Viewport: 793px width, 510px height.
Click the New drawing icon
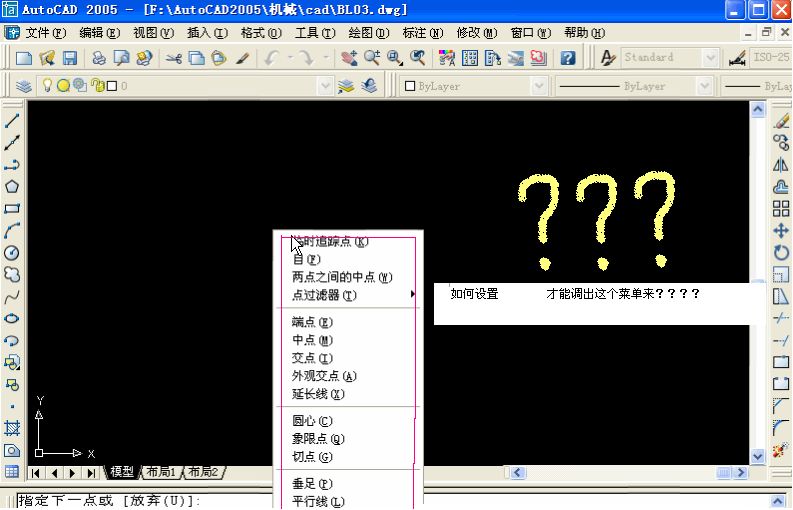pyautogui.click(x=24, y=58)
